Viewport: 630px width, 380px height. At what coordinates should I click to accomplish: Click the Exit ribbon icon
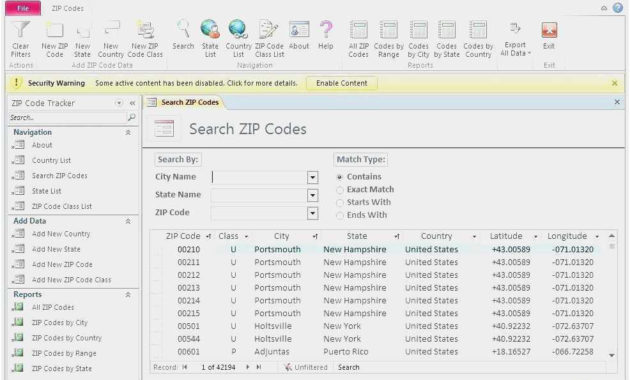[549, 30]
